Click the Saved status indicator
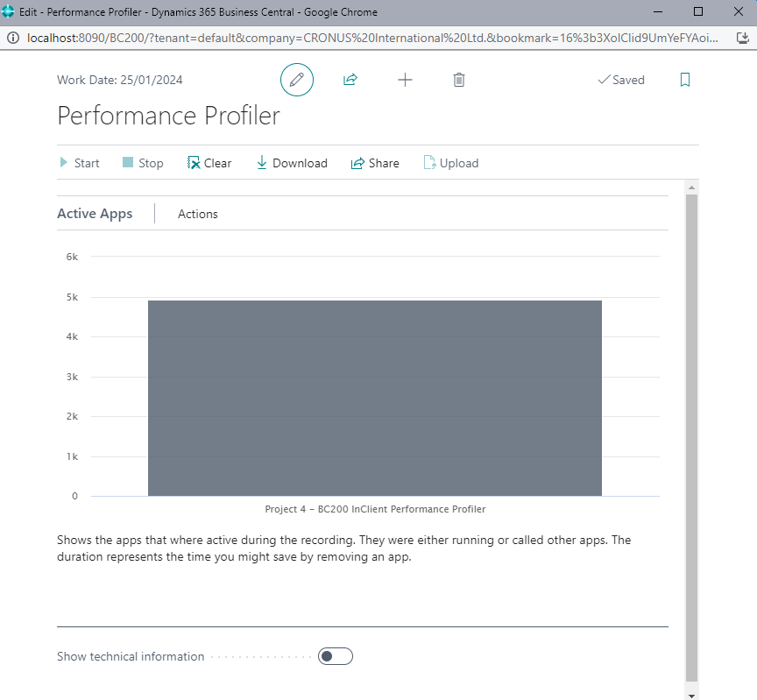This screenshot has height=700, width=757. (620, 79)
